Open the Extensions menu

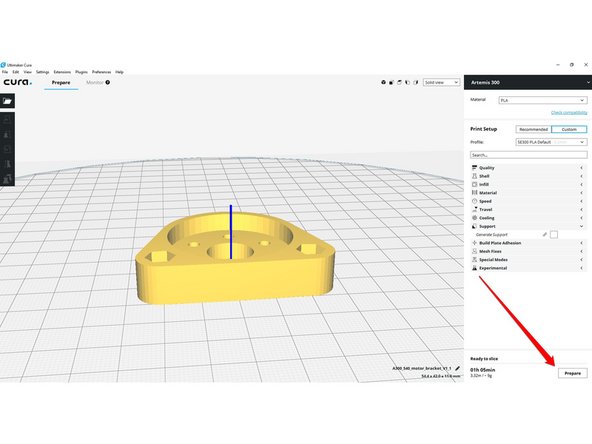point(62,72)
